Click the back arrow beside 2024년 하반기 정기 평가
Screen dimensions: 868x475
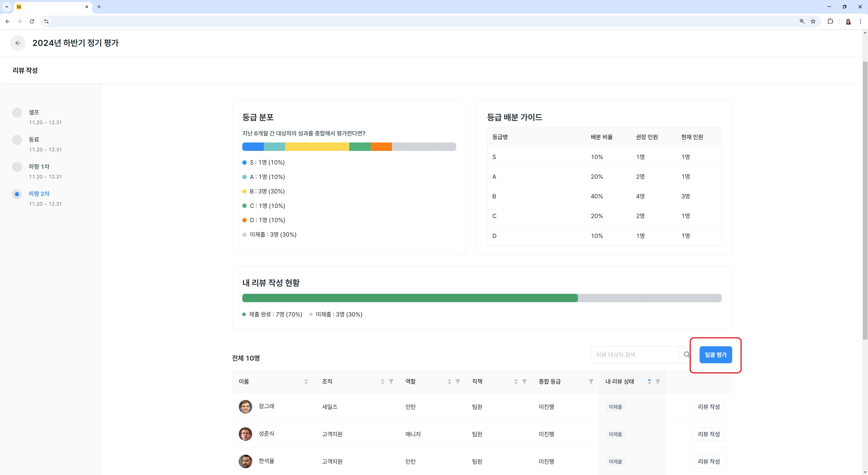(18, 43)
